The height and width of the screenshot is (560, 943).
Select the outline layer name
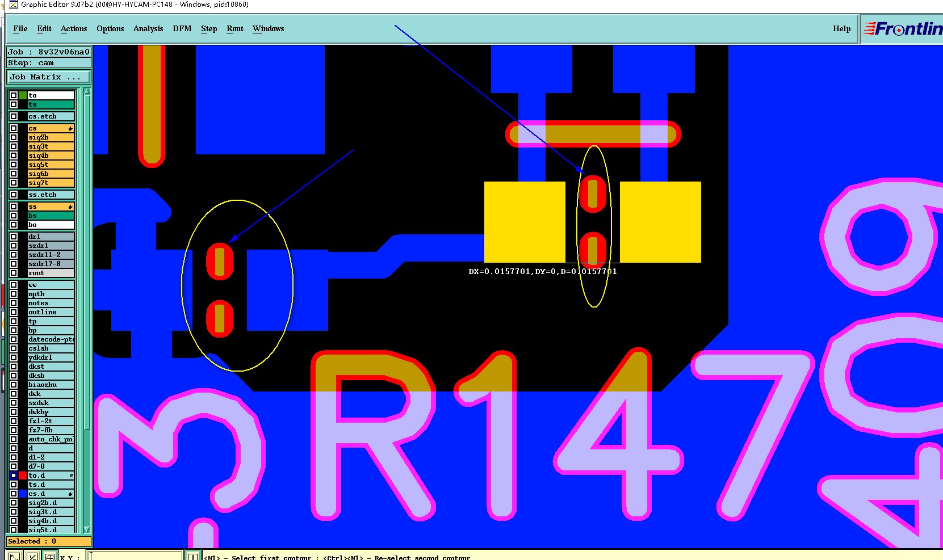coord(51,312)
